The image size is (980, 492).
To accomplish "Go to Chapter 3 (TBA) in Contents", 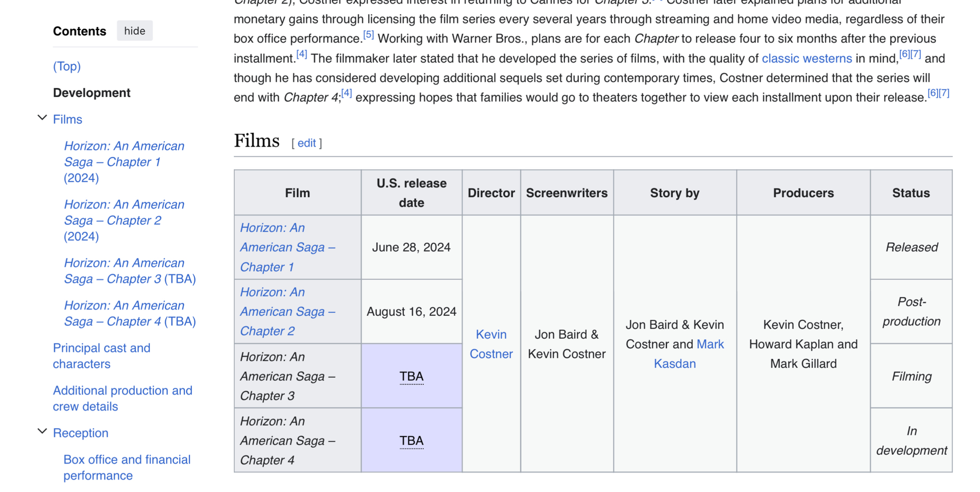I will 130,271.
